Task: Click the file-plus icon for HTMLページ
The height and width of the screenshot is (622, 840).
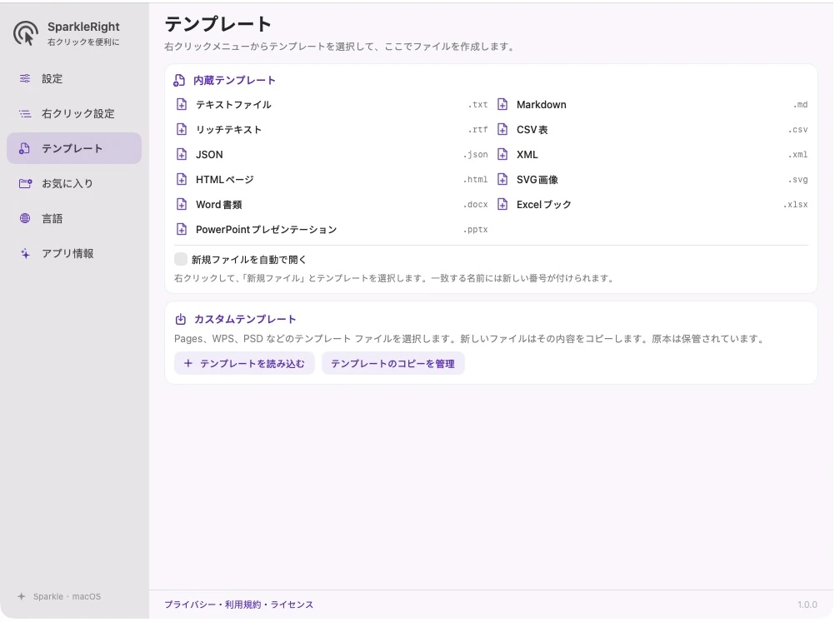Action: coord(182,179)
